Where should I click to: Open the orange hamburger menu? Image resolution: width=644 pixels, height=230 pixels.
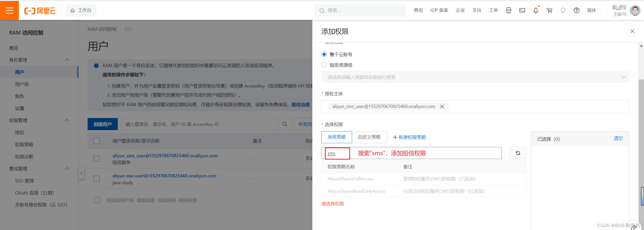pyautogui.click(x=9, y=10)
